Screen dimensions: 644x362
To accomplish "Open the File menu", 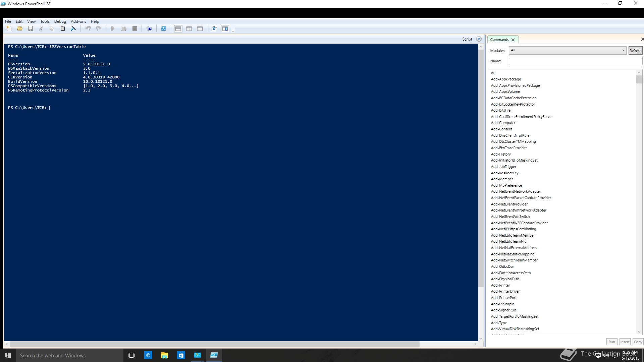I will pyautogui.click(x=8, y=21).
